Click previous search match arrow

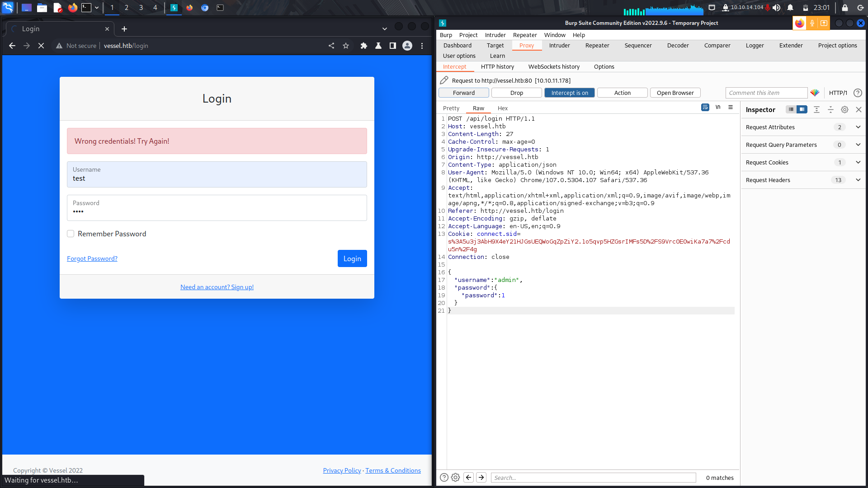469,478
